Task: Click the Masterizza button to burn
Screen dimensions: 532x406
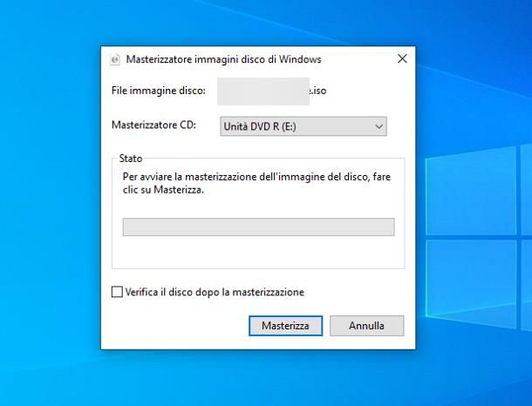Action: click(x=285, y=326)
